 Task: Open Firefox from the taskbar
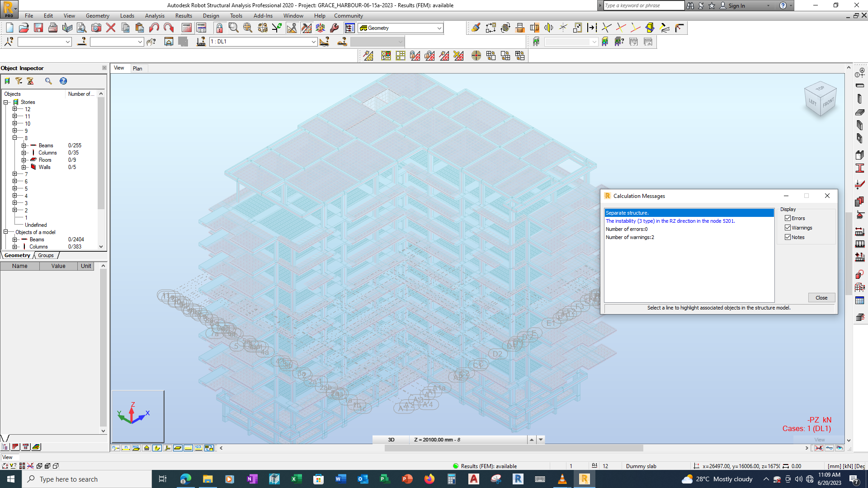click(429, 479)
